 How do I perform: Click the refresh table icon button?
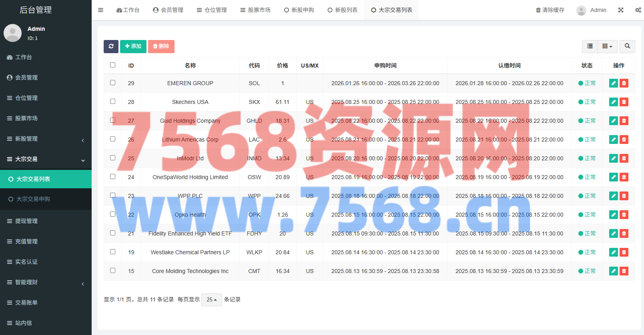(111, 46)
